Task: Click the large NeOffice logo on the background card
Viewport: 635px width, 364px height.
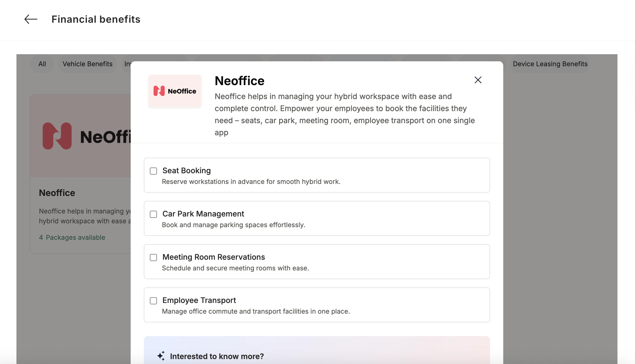Action: point(87,136)
